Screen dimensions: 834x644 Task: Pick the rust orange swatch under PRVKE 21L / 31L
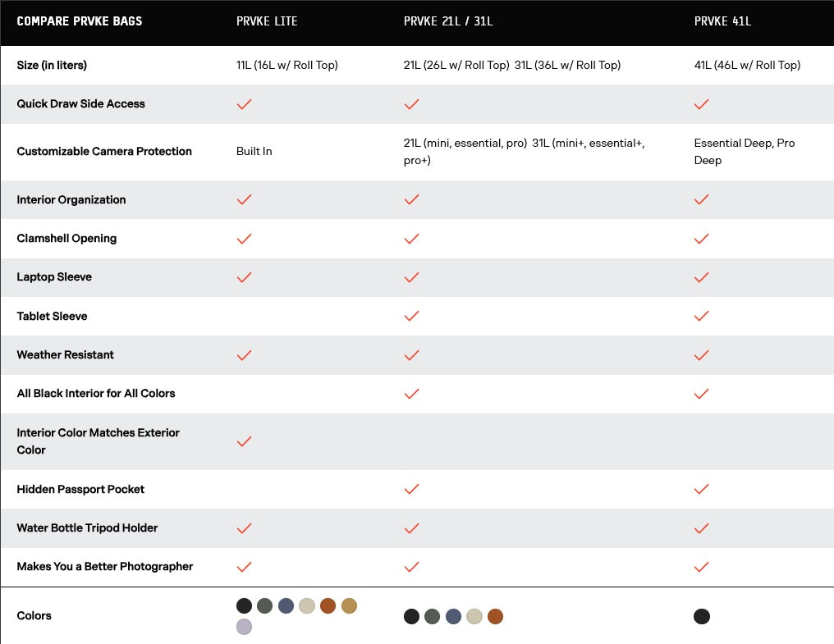pos(495,616)
